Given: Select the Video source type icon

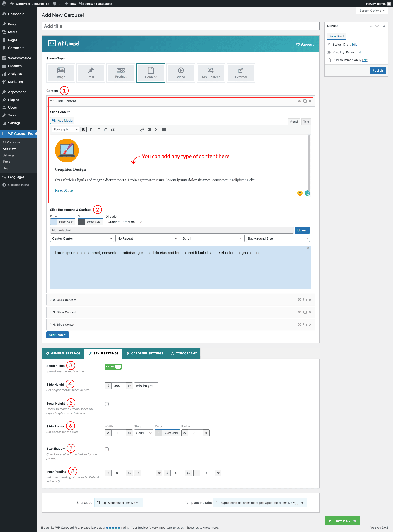Looking at the screenshot, I should point(180,73).
